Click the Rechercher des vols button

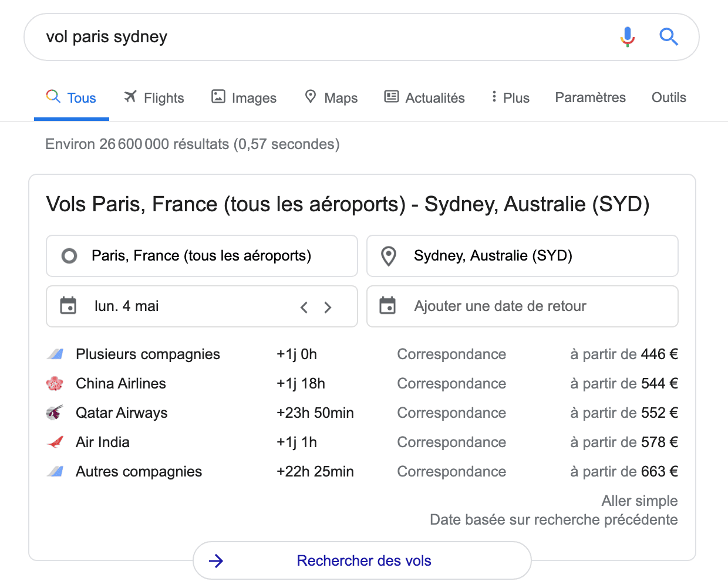pyautogui.click(x=362, y=561)
